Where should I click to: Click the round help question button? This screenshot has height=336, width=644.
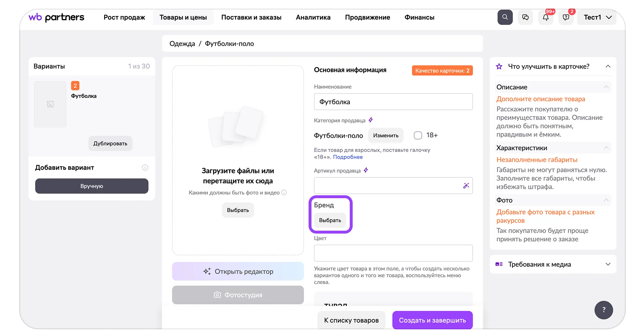(603, 310)
